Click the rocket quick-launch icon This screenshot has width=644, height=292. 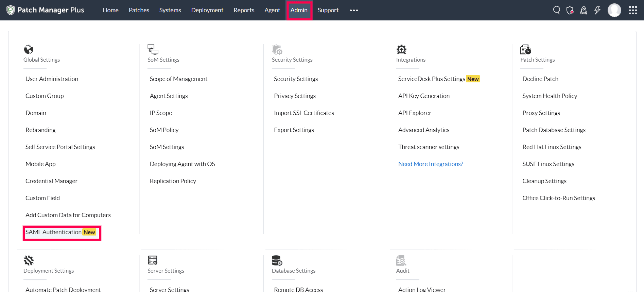pos(584,10)
